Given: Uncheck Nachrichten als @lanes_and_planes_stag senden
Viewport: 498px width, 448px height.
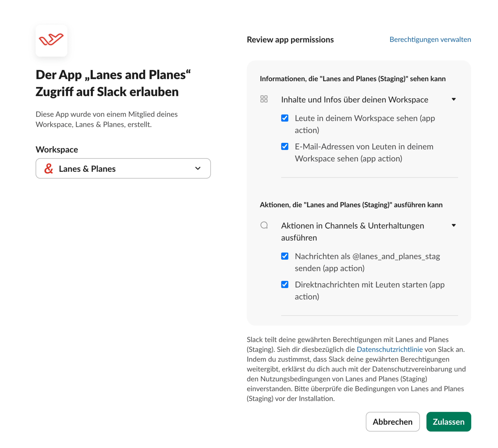Looking at the screenshot, I should coord(285,256).
